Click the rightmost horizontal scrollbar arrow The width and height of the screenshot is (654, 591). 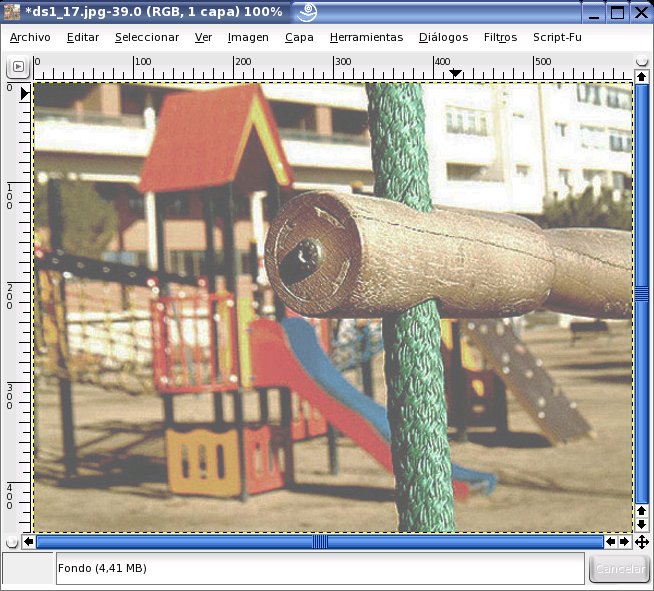coord(624,541)
